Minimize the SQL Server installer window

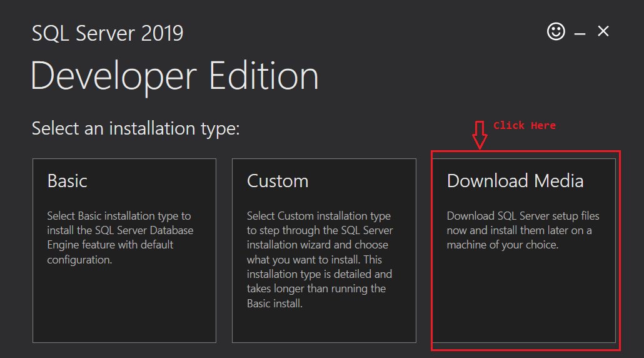point(580,34)
